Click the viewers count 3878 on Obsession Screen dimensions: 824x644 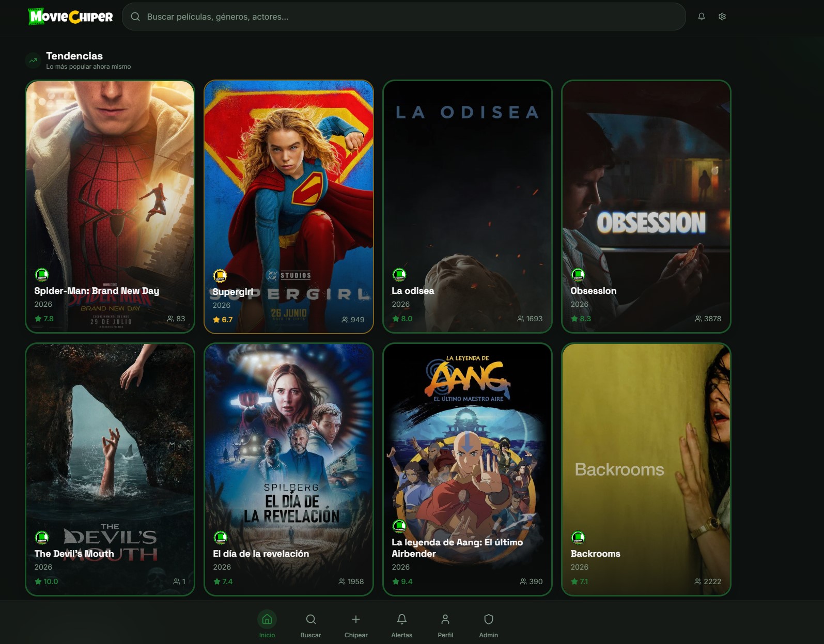point(708,319)
